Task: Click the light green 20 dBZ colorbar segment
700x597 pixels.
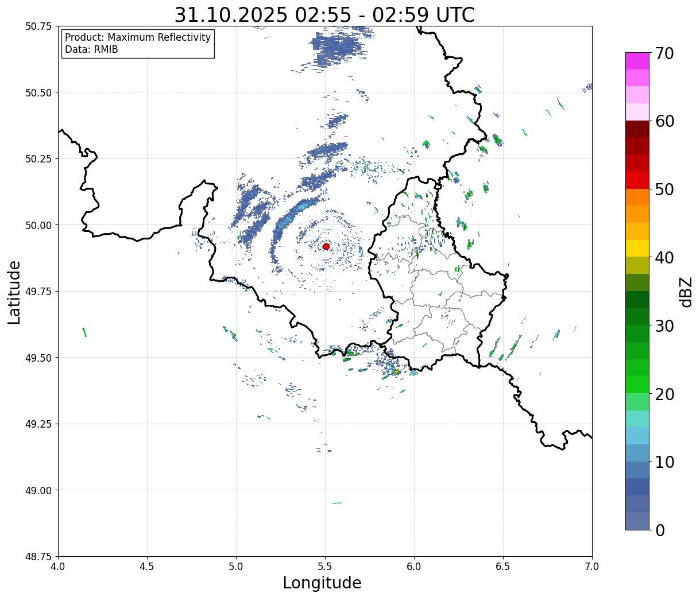Action: pos(637,385)
